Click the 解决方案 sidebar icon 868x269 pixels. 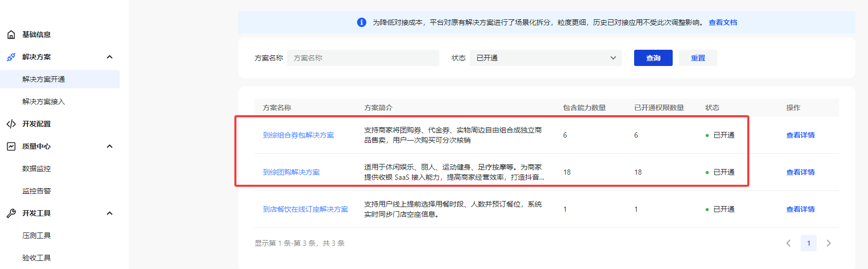coord(11,57)
